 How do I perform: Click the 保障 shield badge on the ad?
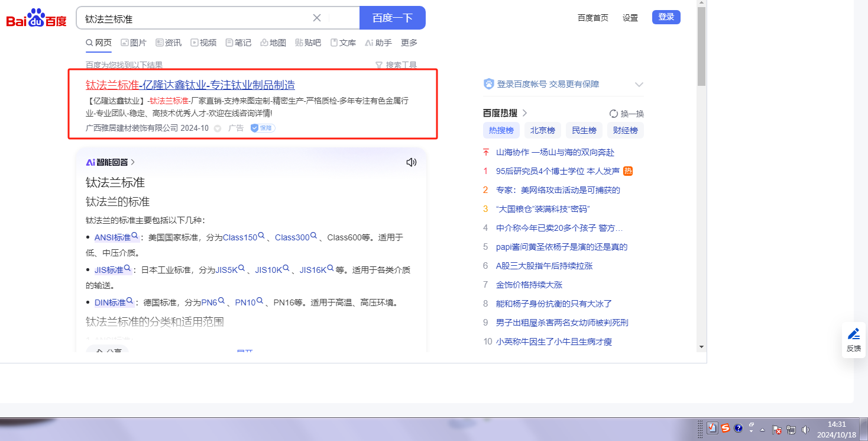(263, 128)
